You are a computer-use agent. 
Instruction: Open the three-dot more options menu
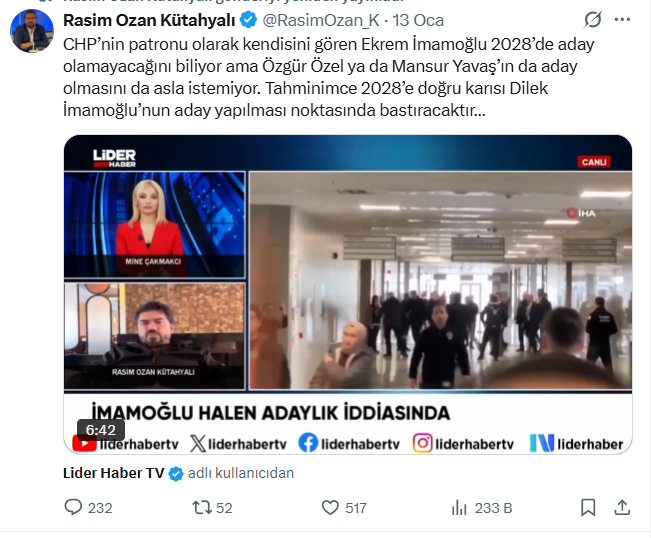(622, 20)
